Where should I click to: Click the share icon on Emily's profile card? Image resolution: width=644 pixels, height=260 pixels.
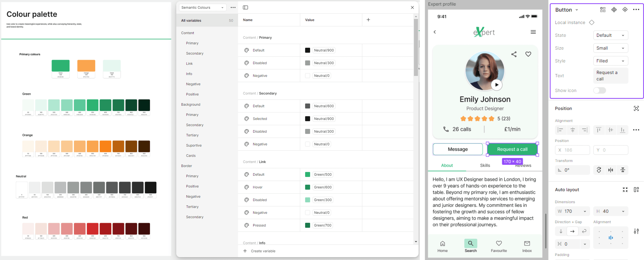click(514, 54)
